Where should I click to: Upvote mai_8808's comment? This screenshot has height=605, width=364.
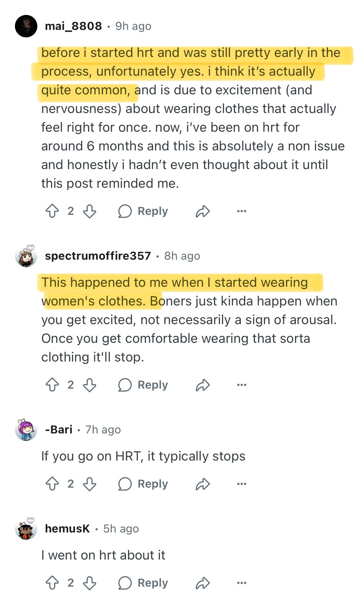[52, 211]
